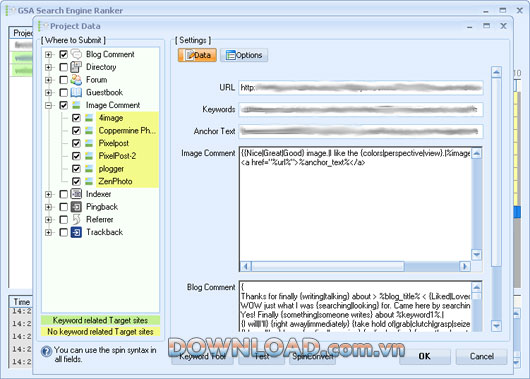The width and height of the screenshot is (530, 379).
Task: Click the GSA Search Engine Ranker app icon
Action: coord(11,10)
